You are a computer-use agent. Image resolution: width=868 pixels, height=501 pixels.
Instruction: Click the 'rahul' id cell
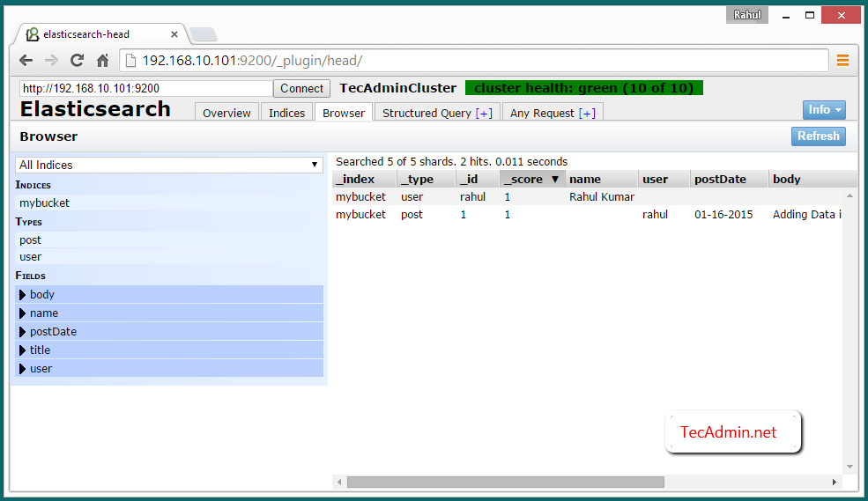point(472,197)
